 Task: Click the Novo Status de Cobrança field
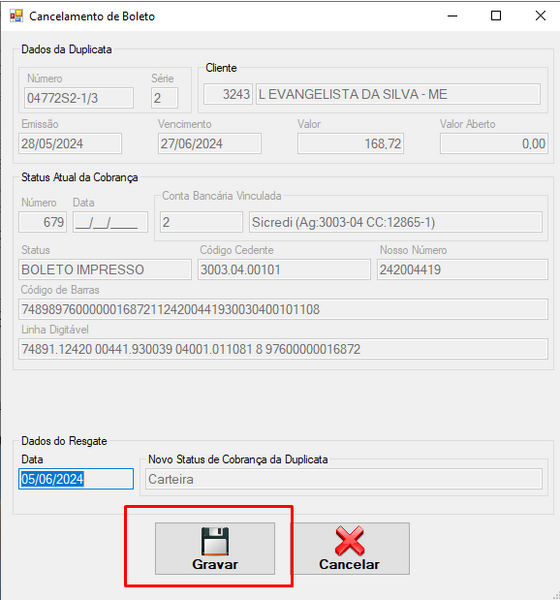(343, 479)
